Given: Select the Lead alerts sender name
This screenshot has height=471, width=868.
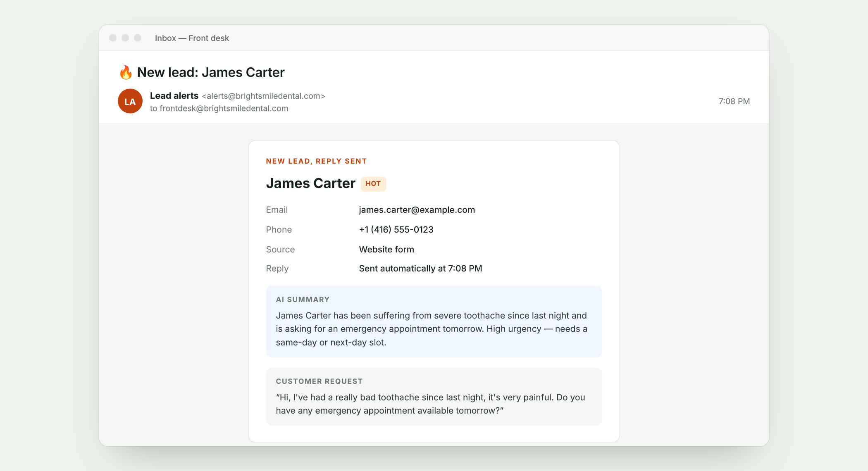Looking at the screenshot, I should click(174, 96).
